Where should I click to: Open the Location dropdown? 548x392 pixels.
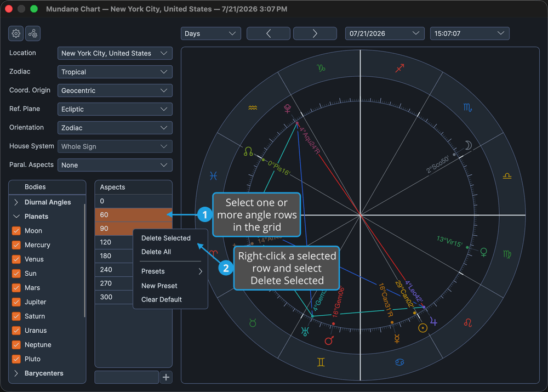tap(115, 53)
